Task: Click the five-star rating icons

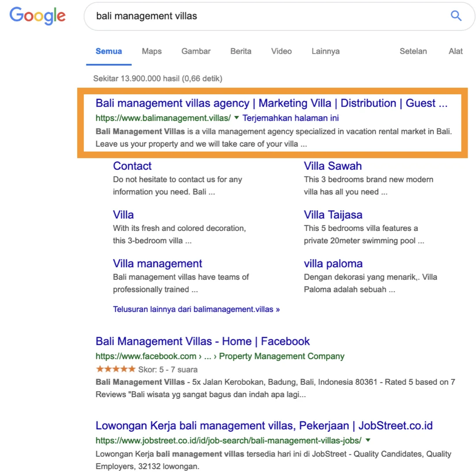Action: 115,369
